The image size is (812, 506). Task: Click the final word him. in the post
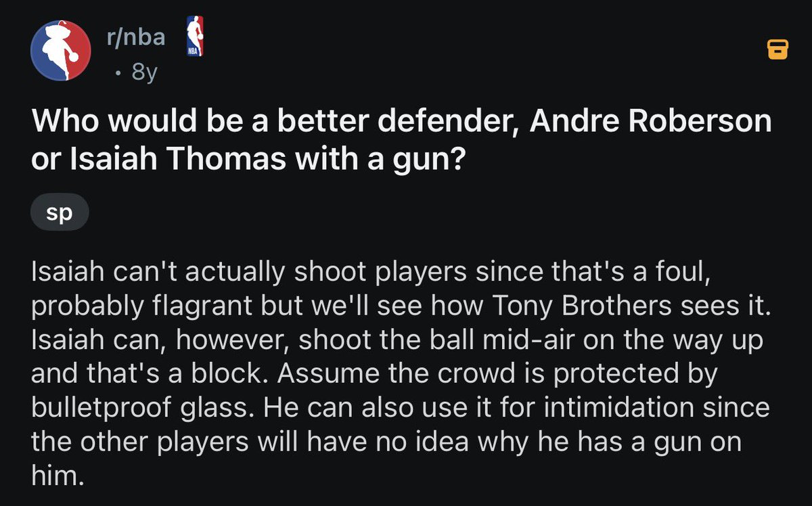tap(57, 476)
